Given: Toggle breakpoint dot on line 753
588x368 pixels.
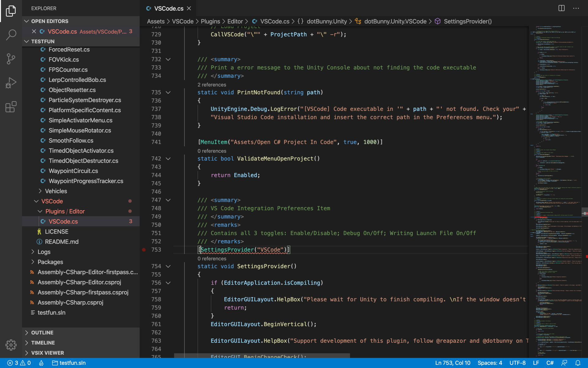Looking at the screenshot, I should point(144,250).
